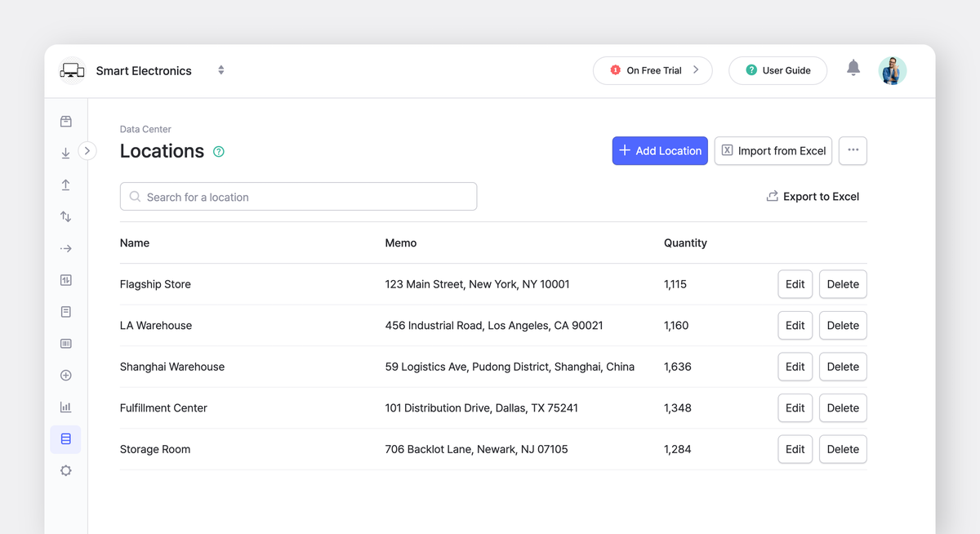Click Export to Excel
Image resolution: width=980 pixels, height=534 pixels.
813,196
